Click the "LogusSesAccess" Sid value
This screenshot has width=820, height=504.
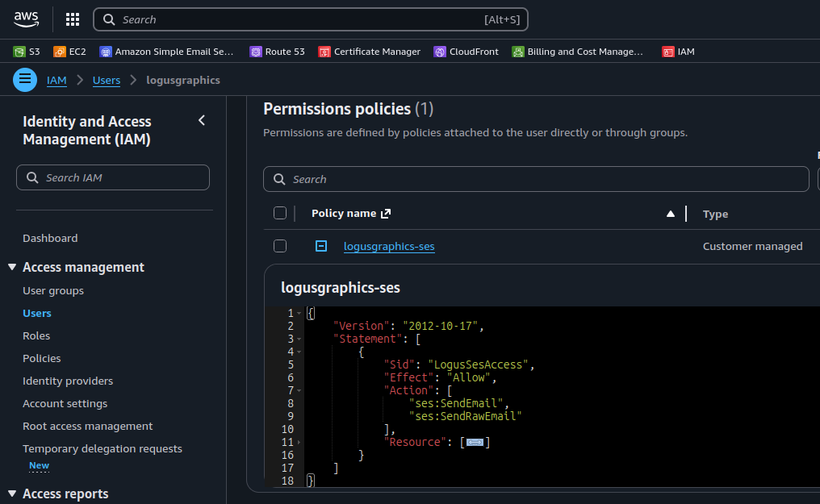[x=479, y=364]
